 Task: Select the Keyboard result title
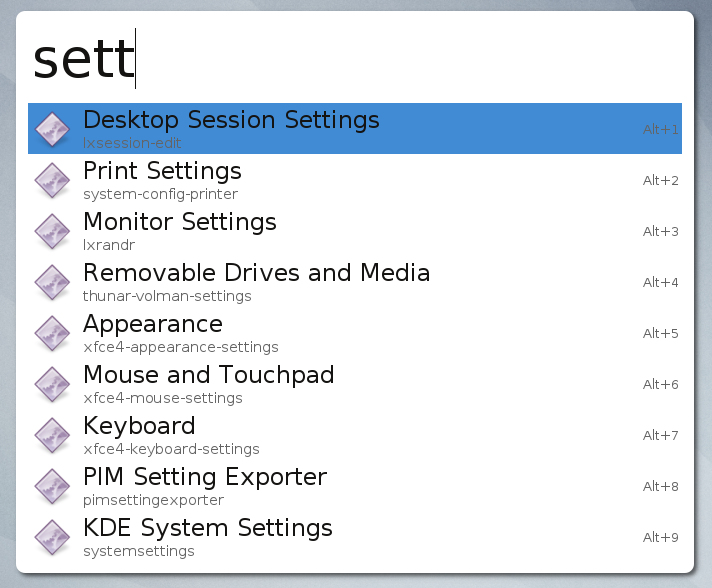(x=139, y=426)
